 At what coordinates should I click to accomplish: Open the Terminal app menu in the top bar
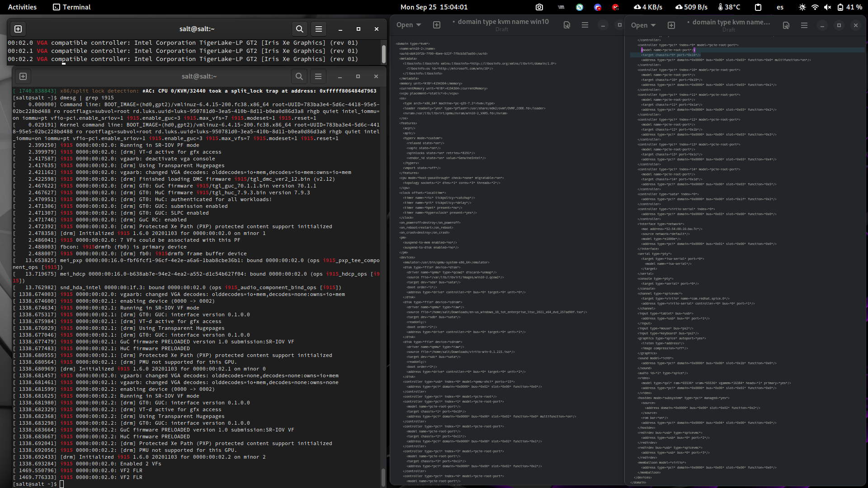pos(71,7)
